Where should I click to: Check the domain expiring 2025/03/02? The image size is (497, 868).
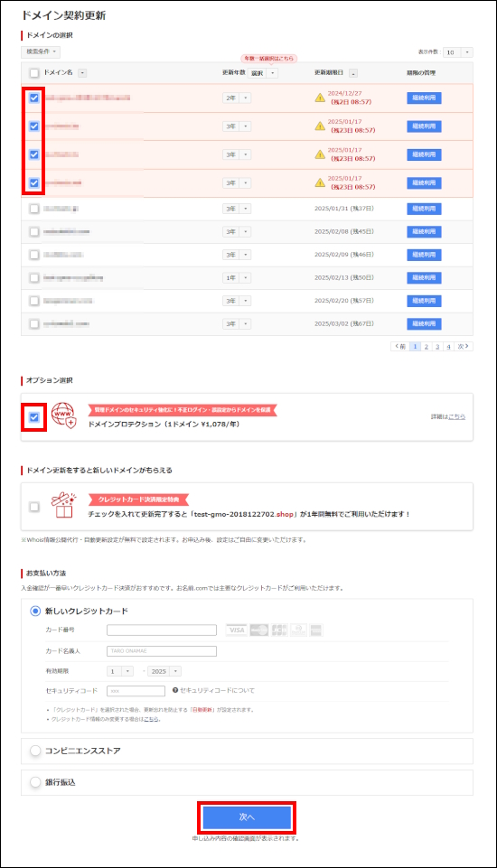34,323
